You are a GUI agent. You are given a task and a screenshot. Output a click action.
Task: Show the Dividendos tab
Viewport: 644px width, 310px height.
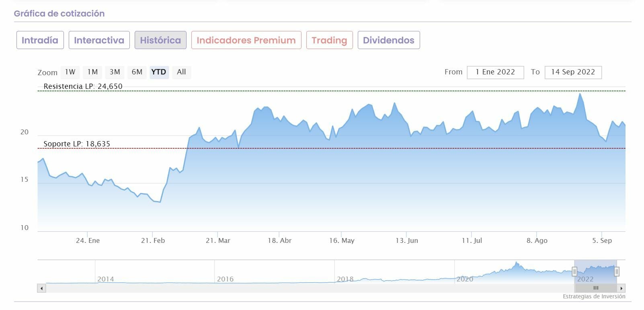[388, 40]
